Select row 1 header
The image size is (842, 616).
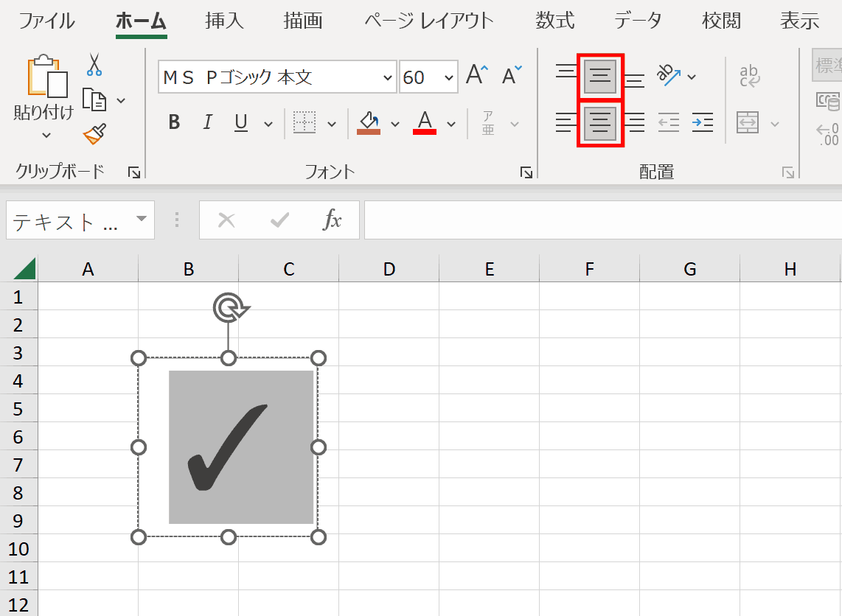coord(18,297)
